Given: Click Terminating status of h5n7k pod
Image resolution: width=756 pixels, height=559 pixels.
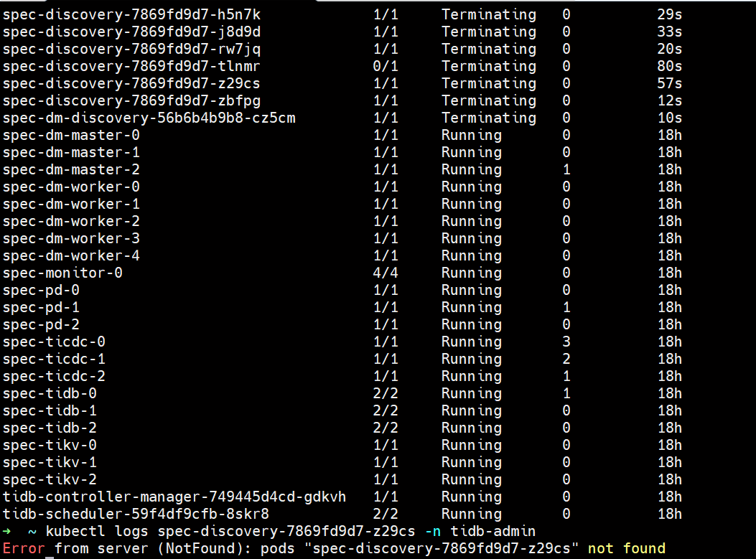Looking at the screenshot, I should [489, 15].
